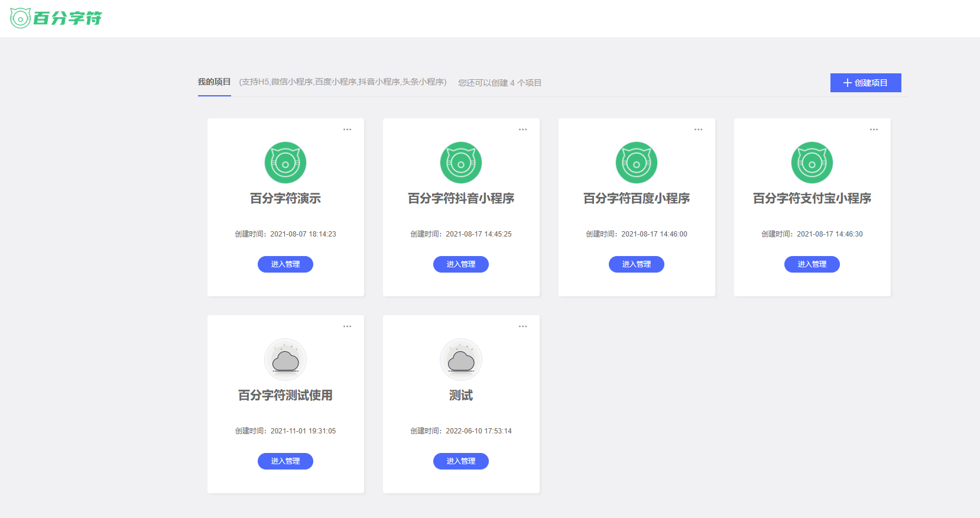Click creation time 2021-11-01 19:31:05
Viewport: 980px width, 518px height.
pyautogui.click(x=303, y=431)
